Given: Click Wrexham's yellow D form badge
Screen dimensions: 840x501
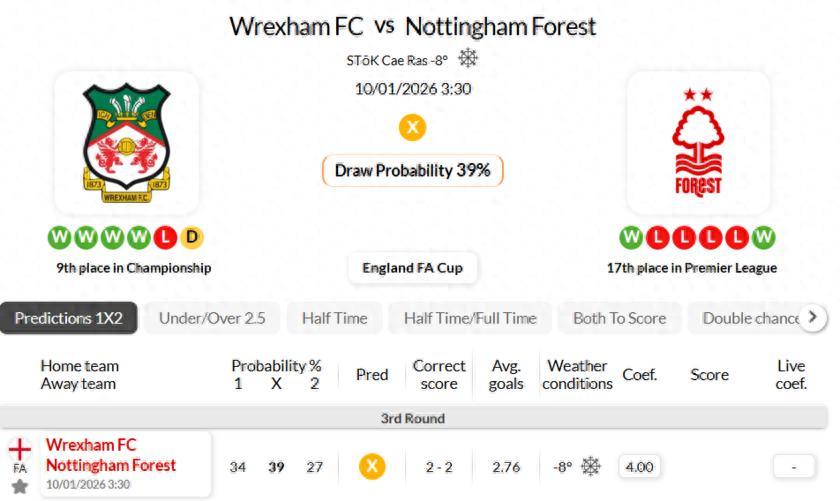Looking at the screenshot, I should (191, 238).
